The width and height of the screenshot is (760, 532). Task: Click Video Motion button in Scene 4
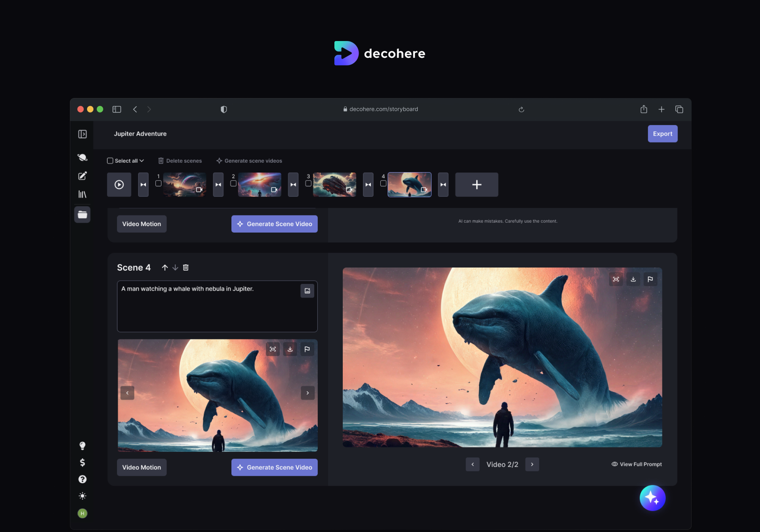coord(141,467)
